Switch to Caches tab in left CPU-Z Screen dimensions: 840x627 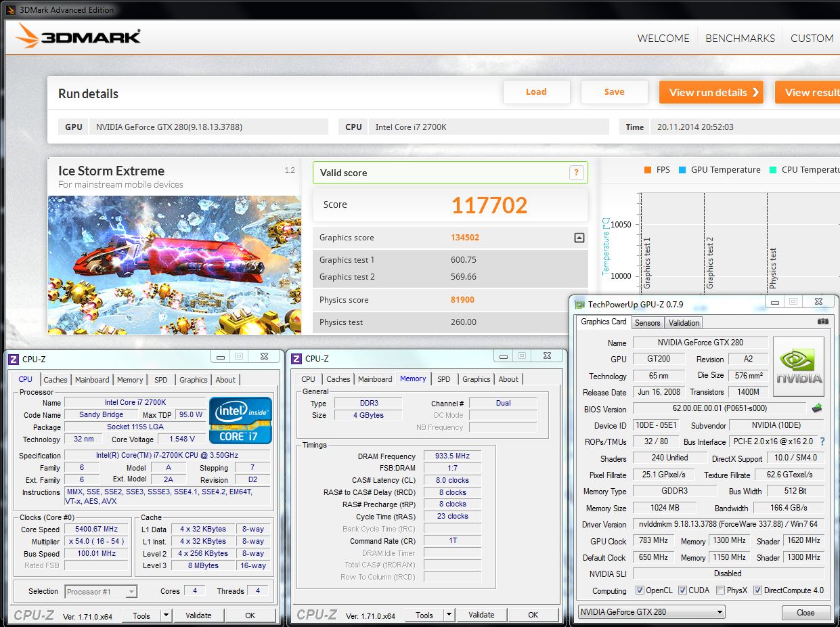click(x=56, y=380)
